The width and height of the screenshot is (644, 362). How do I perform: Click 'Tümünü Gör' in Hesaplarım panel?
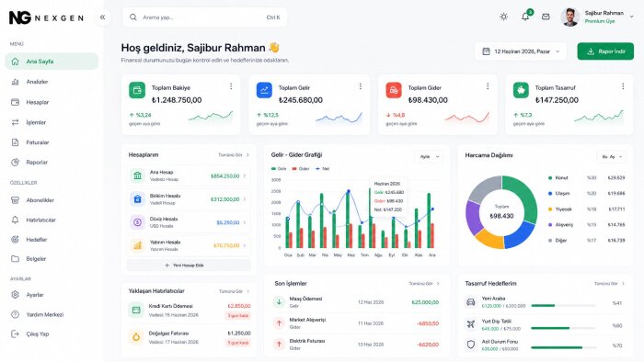pos(234,155)
